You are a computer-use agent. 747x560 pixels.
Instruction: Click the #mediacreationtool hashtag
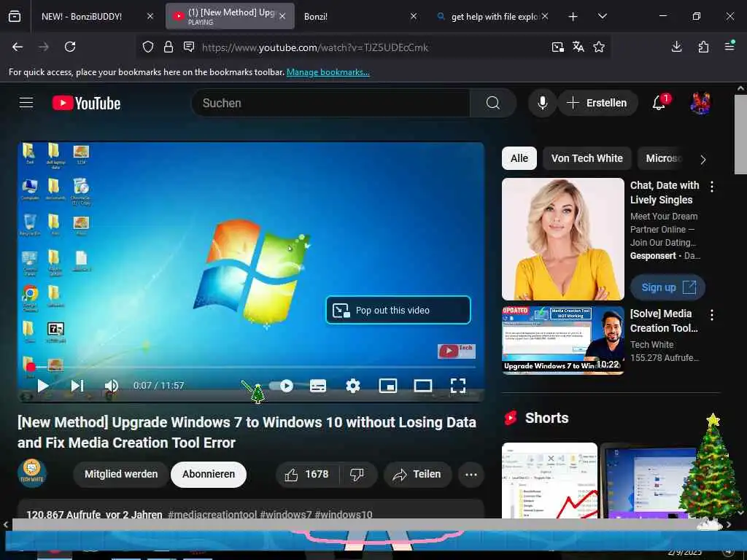pos(212,514)
